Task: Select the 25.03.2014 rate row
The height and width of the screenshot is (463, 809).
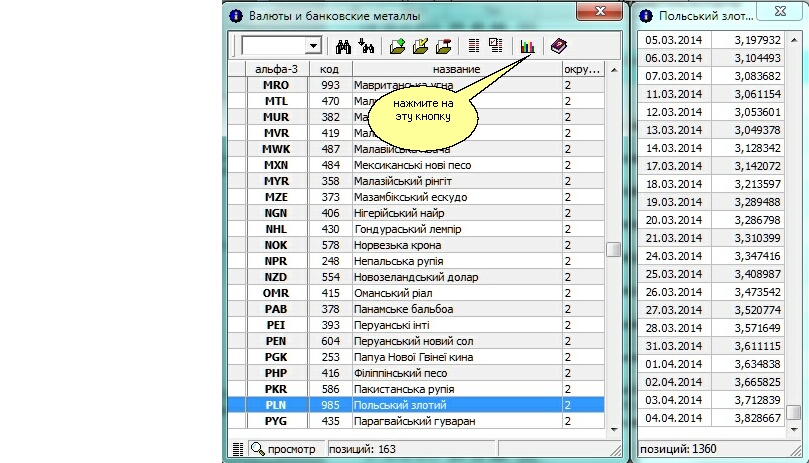Action: 711,274
